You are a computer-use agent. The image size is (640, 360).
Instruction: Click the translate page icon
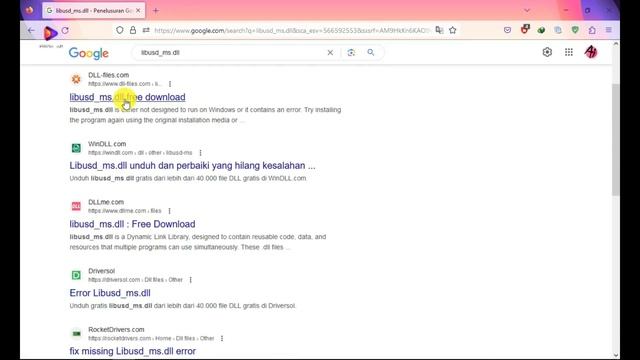(439, 30)
